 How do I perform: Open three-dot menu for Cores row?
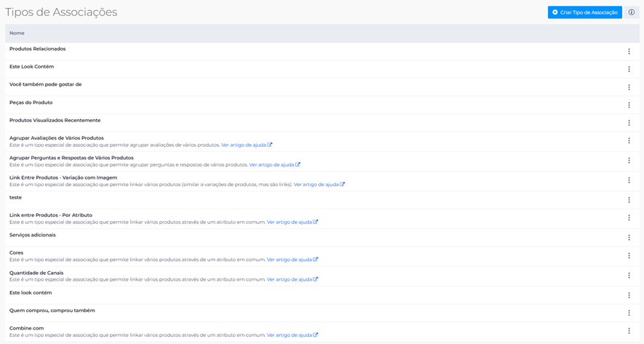click(x=629, y=256)
